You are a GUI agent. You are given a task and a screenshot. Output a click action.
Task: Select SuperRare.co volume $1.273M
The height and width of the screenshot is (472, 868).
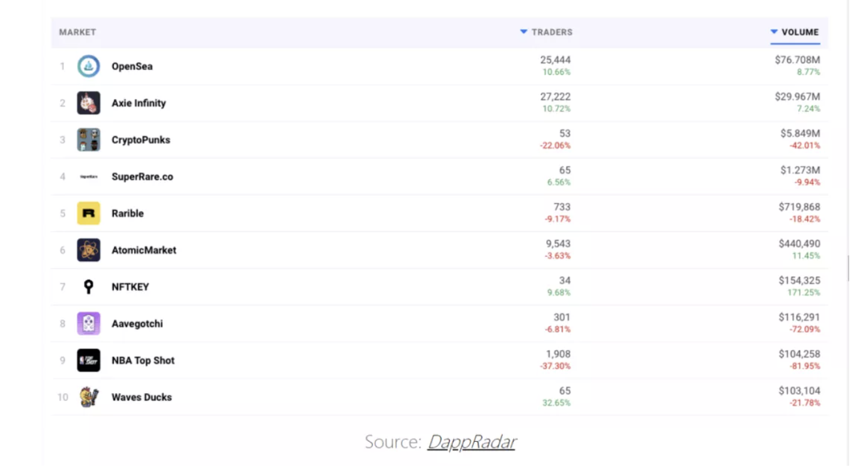point(800,170)
